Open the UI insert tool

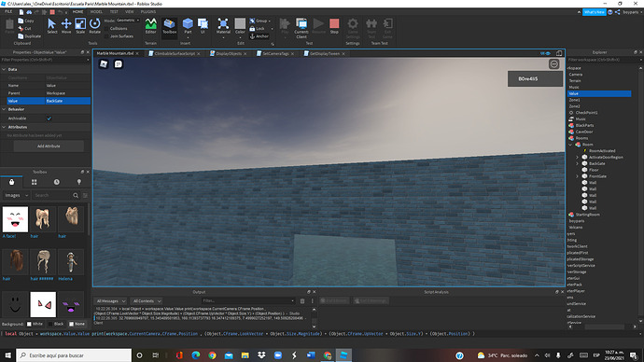pos(203,26)
